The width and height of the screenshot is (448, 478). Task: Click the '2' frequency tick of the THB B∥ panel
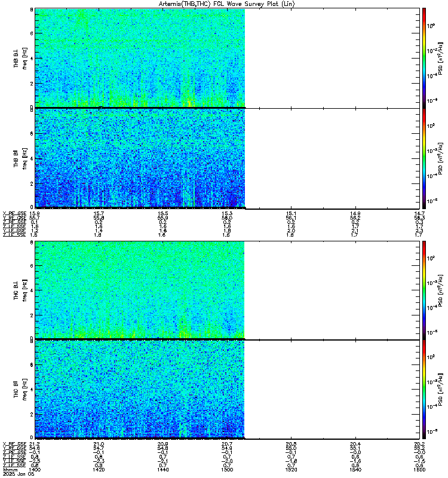click(x=32, y=184)
